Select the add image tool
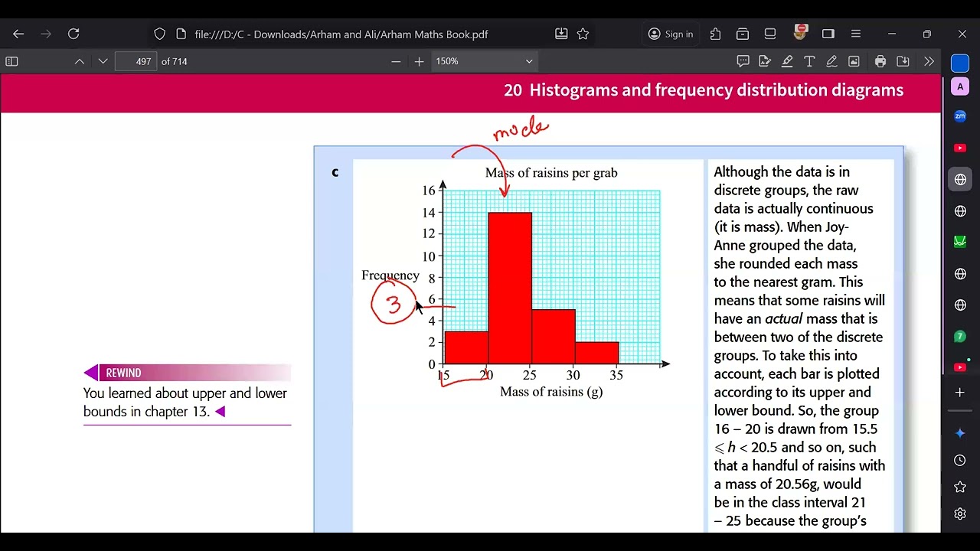Image resolution: width=980 pixels, height=551 pixels. [854, 61]
